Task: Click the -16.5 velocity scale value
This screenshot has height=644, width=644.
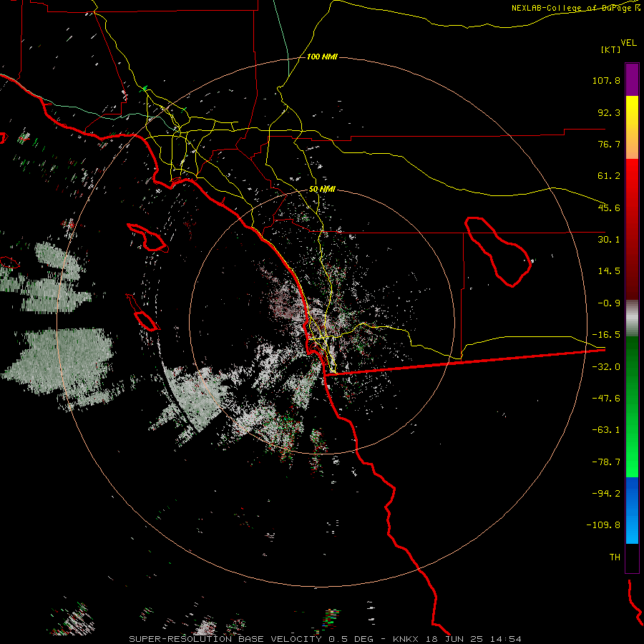Action: point(606,335)
